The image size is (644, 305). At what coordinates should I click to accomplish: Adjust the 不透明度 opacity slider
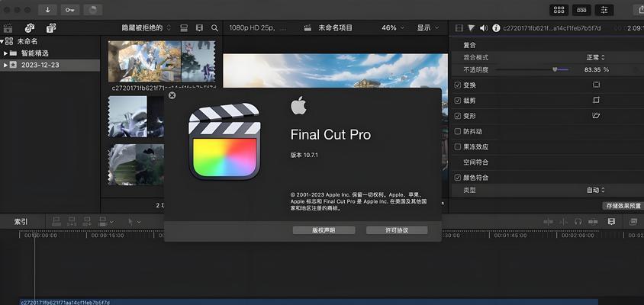point(533,70)
